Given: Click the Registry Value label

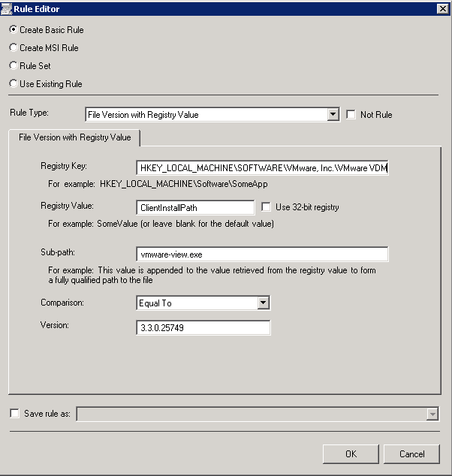Looking at the screenshot, I should (67, 206).
